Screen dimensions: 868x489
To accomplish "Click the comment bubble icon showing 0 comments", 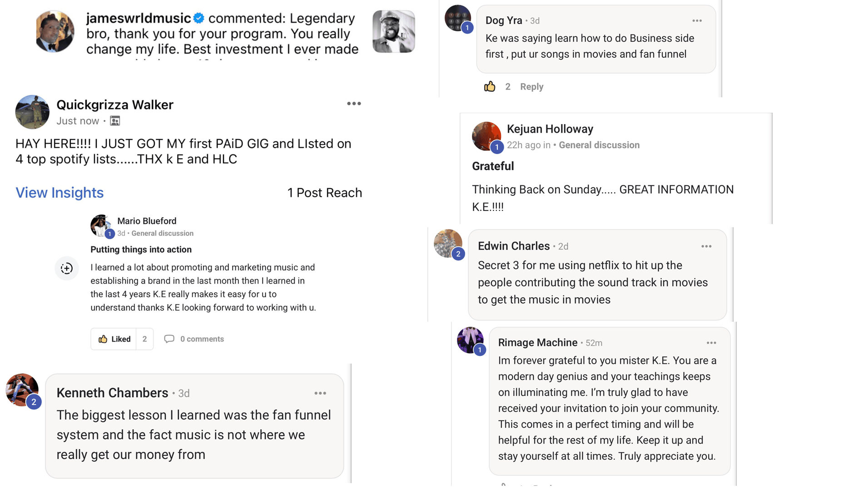I will pyautogui.click(x=169, y=339).
